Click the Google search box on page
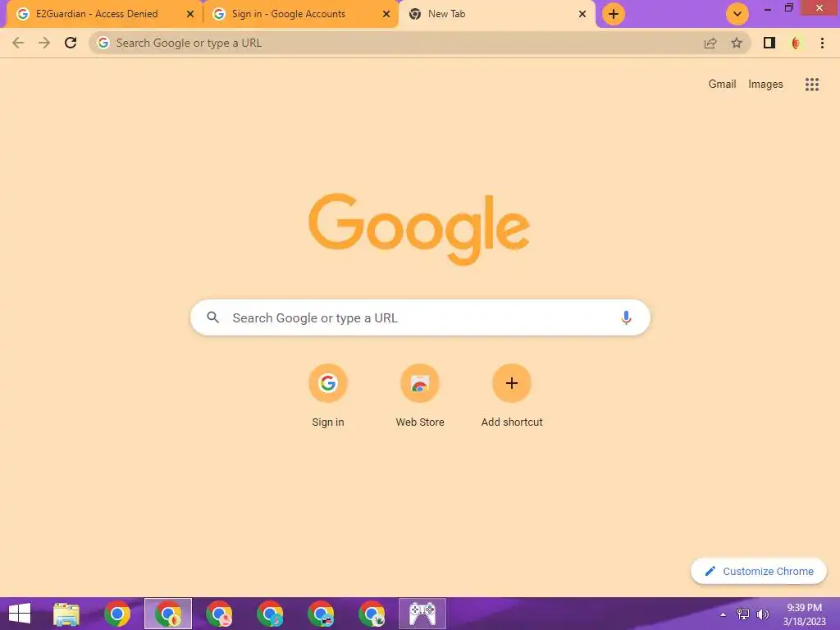Viewport: 840px width, 630px height. tap(420, 317)
